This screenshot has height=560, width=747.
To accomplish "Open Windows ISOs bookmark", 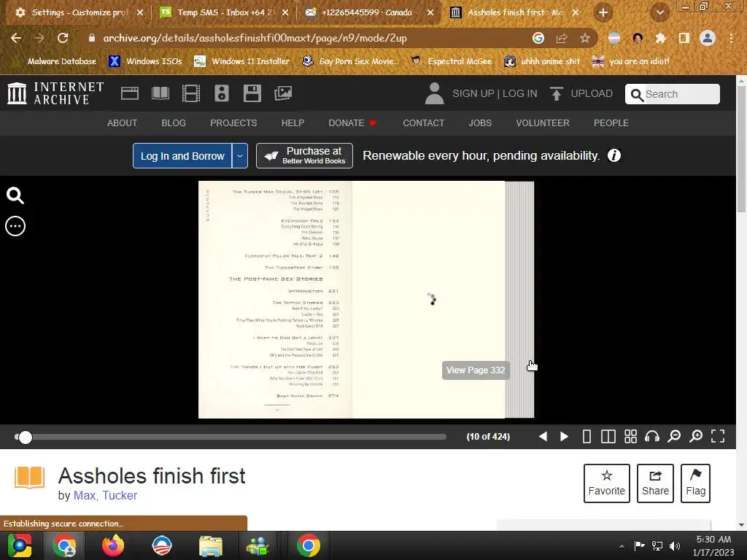I will click(145, 61).
